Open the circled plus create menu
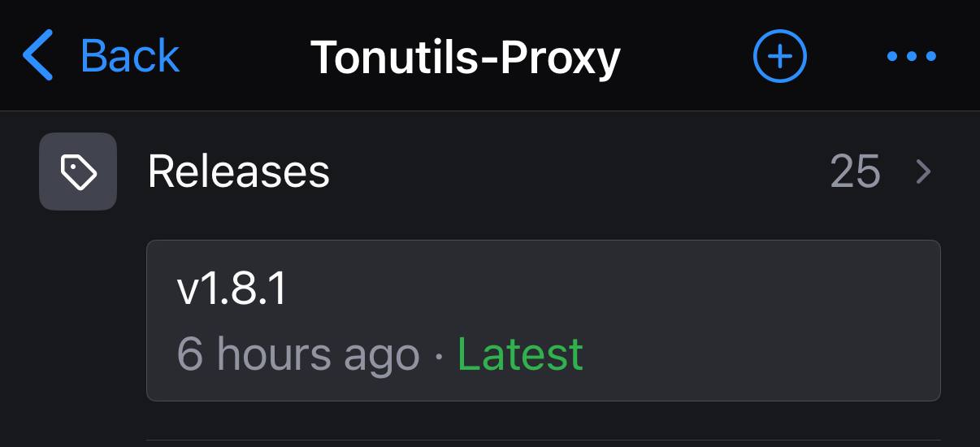This screenshot has width=980, height=447. (780, 56)
